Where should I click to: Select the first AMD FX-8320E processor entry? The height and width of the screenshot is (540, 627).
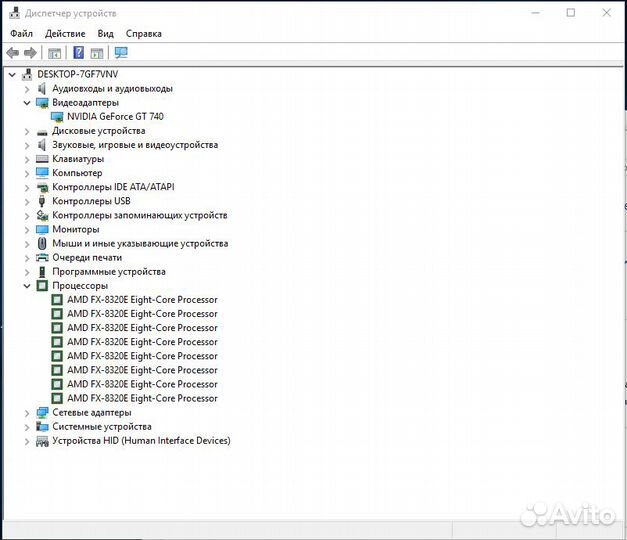click(141, 300)
